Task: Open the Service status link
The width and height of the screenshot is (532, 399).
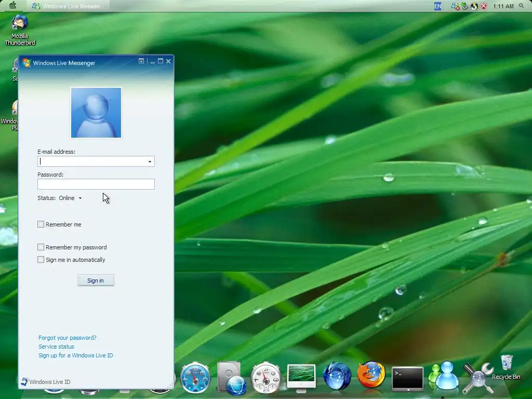Action: pos(56,347)
